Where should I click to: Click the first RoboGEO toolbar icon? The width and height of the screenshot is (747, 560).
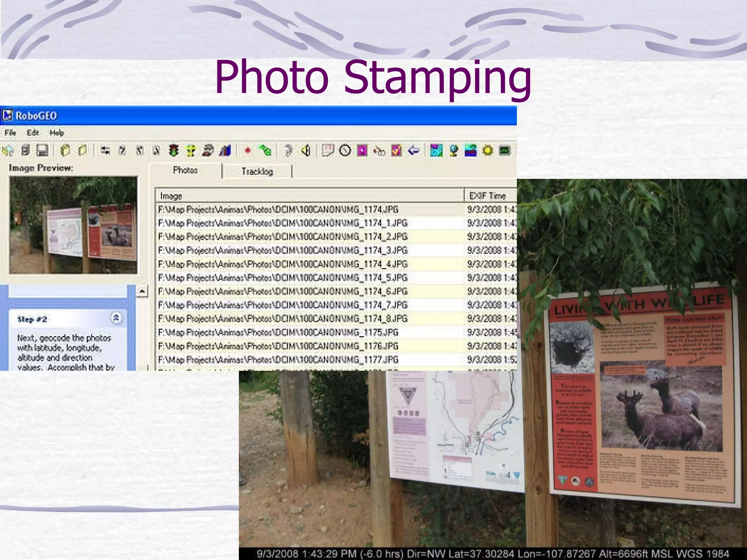(8, 150)
